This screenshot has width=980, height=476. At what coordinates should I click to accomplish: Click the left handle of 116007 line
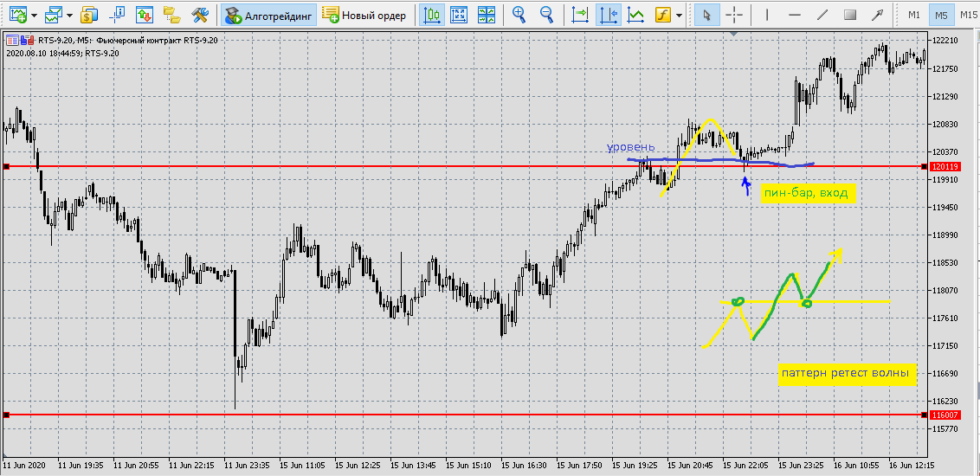tap(6, 415)
